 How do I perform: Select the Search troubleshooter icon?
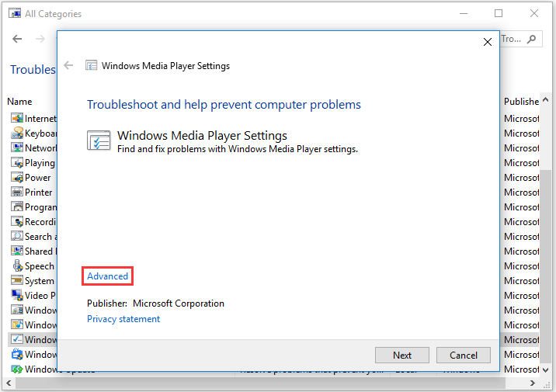coord(16,236)
